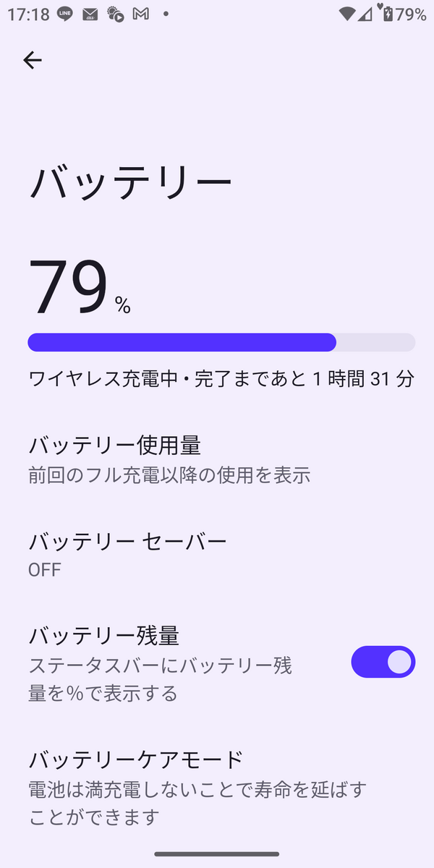Open バッテリー セーバー settings
Image resolution: width=434 pixels, height=868 pixels.
(x=127, y=541)
